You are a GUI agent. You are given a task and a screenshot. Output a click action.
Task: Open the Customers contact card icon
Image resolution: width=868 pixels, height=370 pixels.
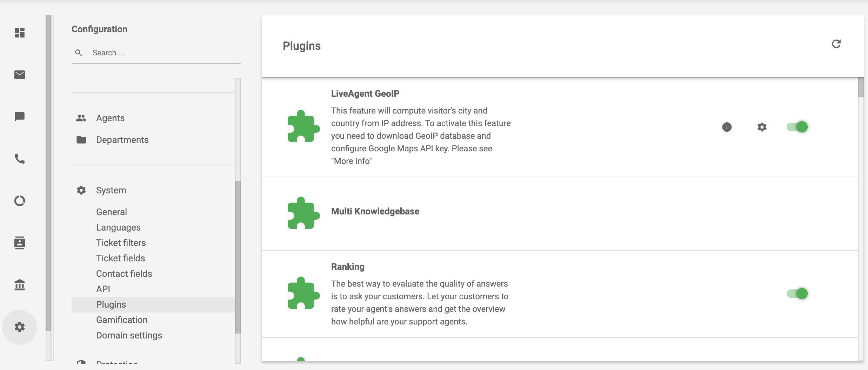(20, 243)
